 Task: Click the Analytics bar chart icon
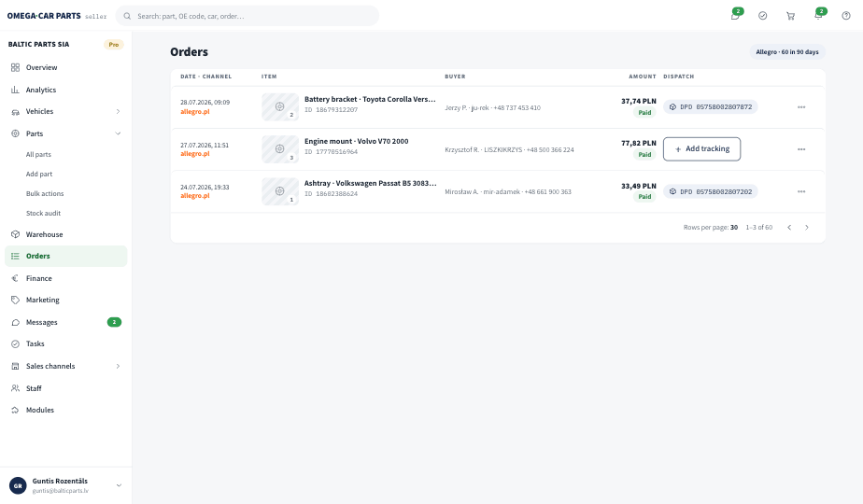coord(15,90)
